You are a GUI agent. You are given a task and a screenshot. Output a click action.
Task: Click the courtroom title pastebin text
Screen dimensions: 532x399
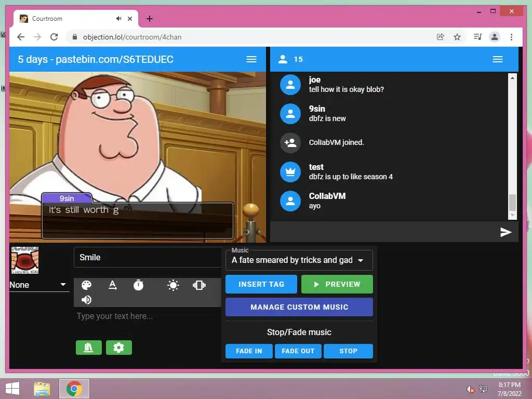pyautogui.click(x=96, y=59)
